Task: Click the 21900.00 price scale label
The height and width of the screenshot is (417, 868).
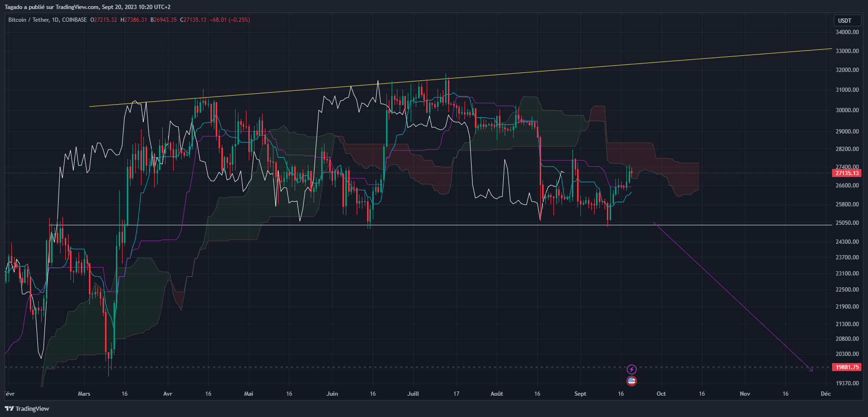Action: click(847, 307)
